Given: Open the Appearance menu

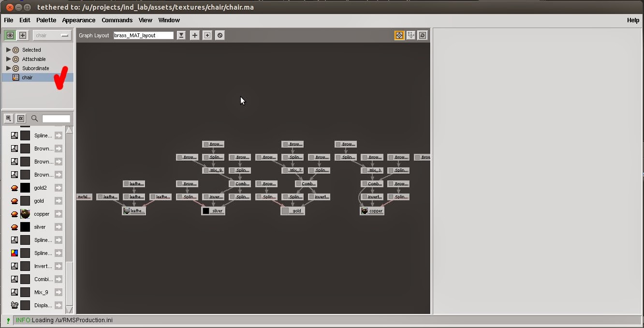Looking at the screenshot, I should [79, 20].
